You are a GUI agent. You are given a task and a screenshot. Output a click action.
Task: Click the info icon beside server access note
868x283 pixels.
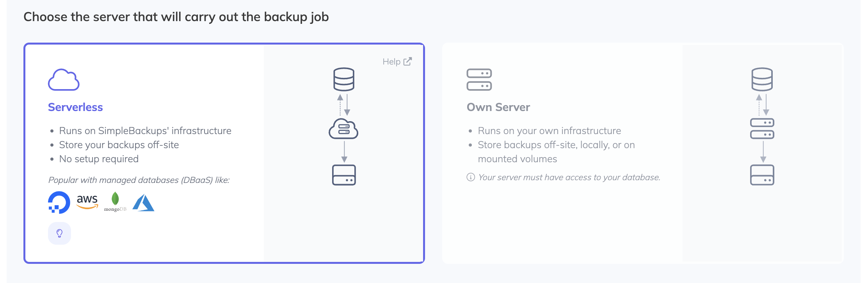coord(471,177)
